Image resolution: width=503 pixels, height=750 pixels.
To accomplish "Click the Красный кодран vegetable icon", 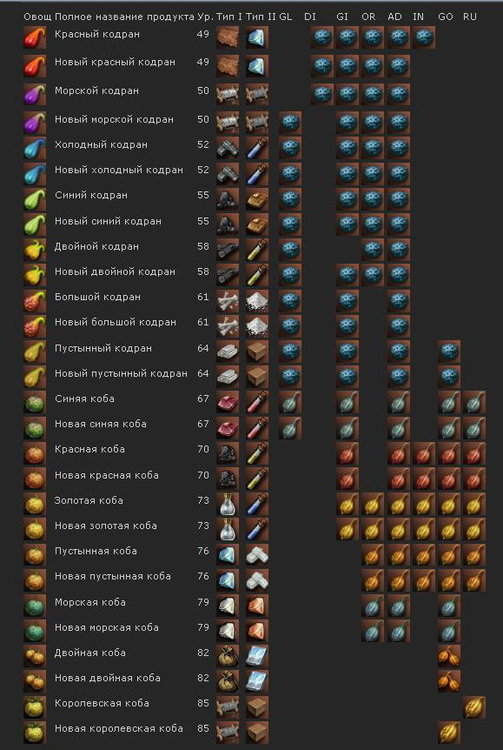I will 35,38.
